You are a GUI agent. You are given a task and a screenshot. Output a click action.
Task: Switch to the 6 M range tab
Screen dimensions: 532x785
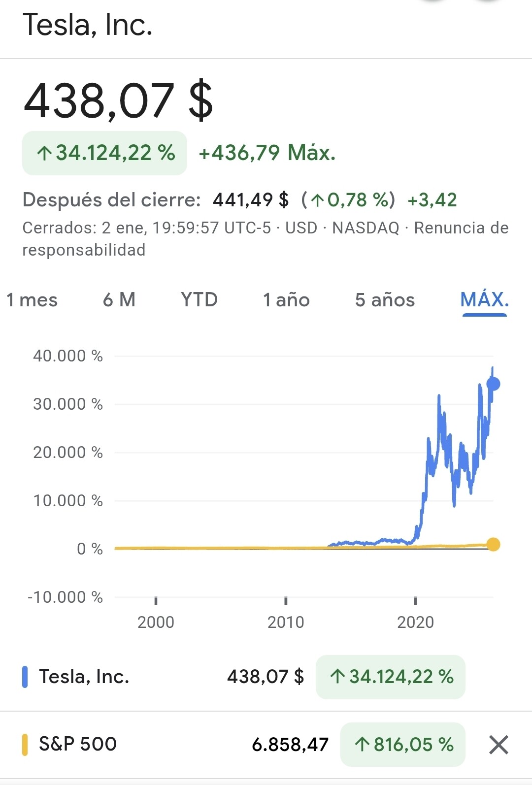119,300
